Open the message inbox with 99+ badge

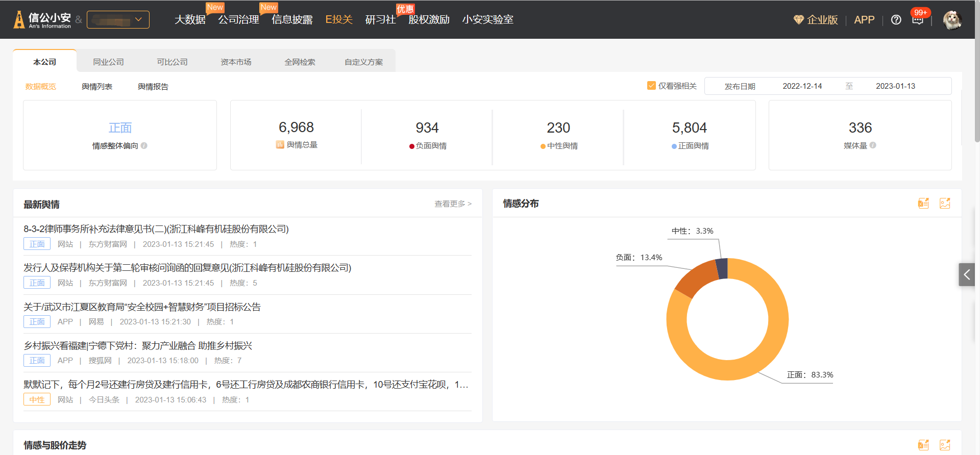(918, 20)
